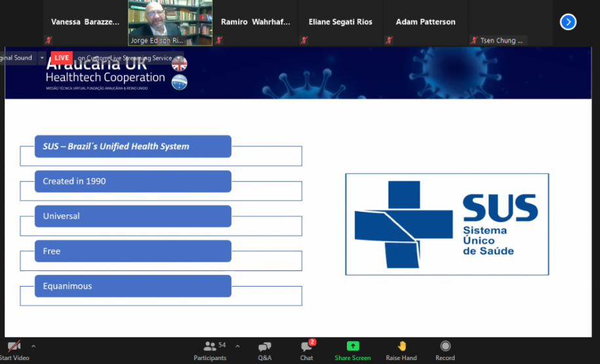Click the SUS logo image on slide
The image size is (600, 364).
tap(447, 224)
